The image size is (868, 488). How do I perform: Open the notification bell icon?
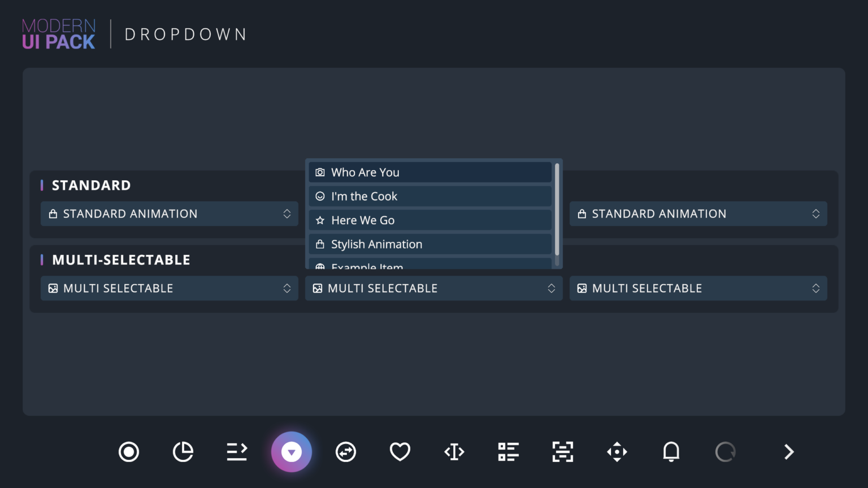[671, 451]
